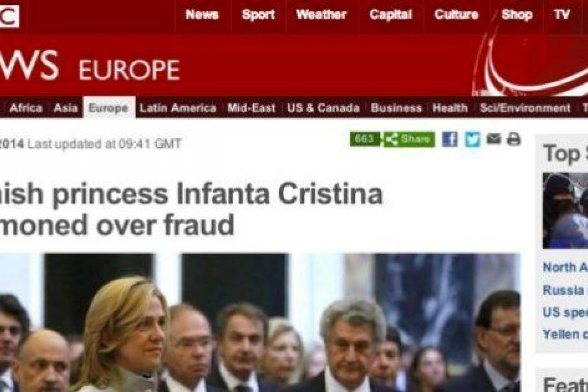Image resolution: width=588 pixels, height=392 pixels.
Task: Visit the Shop link
Action: 516,15
